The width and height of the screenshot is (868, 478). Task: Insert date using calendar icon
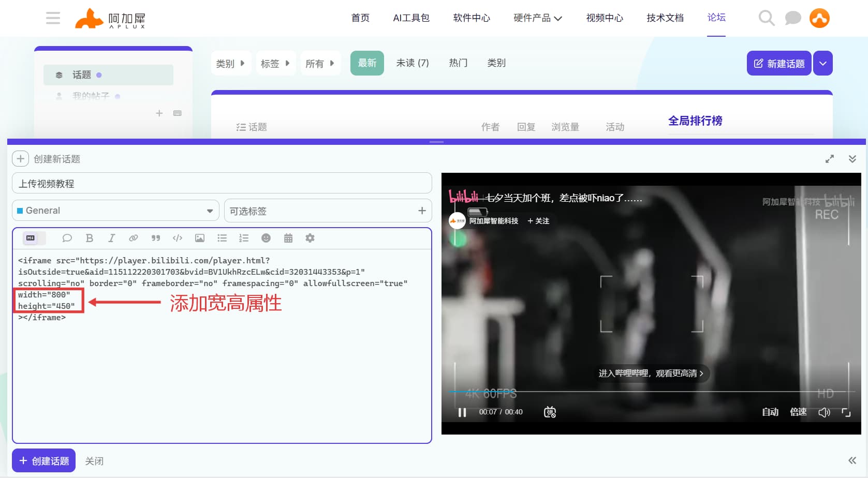coord(288,238)
